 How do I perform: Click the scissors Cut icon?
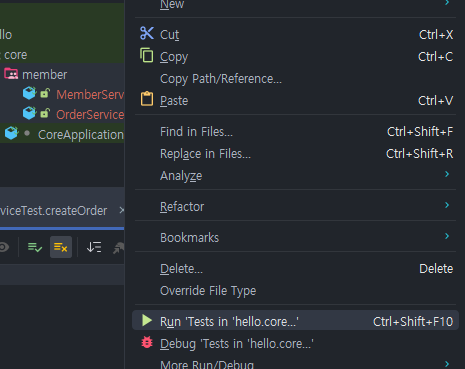tap(147, 34)
